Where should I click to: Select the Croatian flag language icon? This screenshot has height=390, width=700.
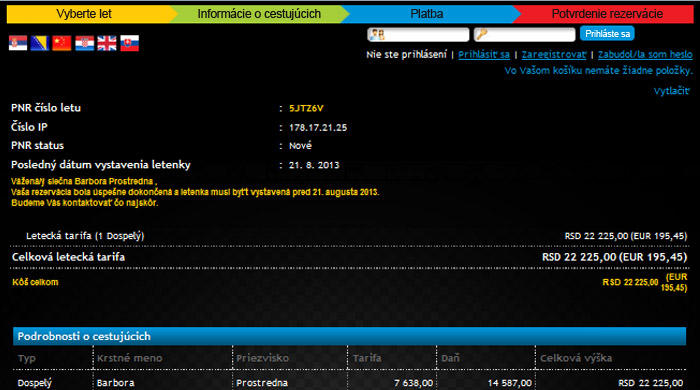(84, 43)
